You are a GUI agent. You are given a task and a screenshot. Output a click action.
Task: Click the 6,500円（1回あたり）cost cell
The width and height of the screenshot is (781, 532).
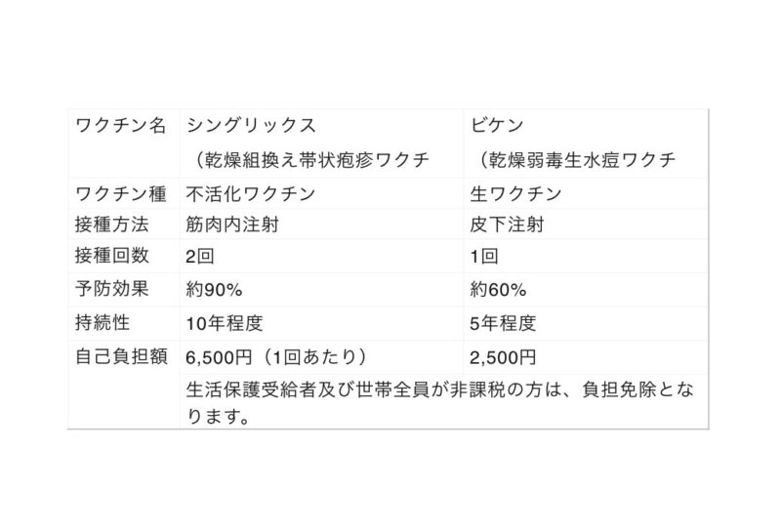[276, 356]
